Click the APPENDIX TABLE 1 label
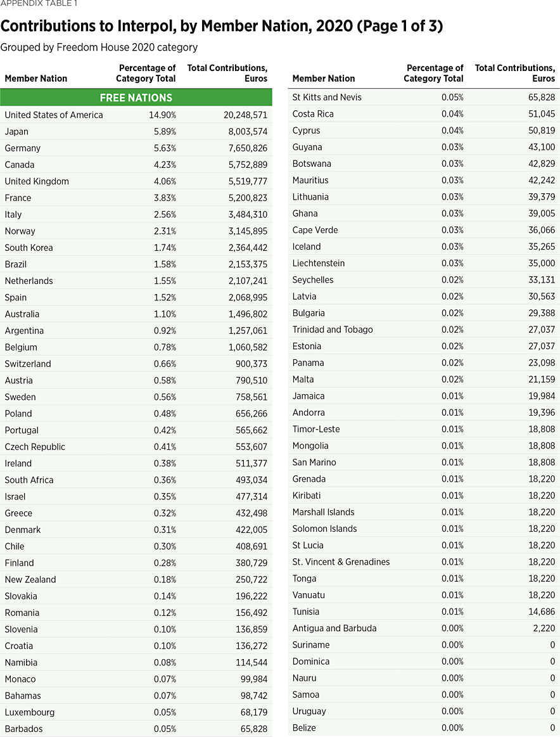Image resolution: width=560 pixels, height=737 pixels. click(40, 4)
